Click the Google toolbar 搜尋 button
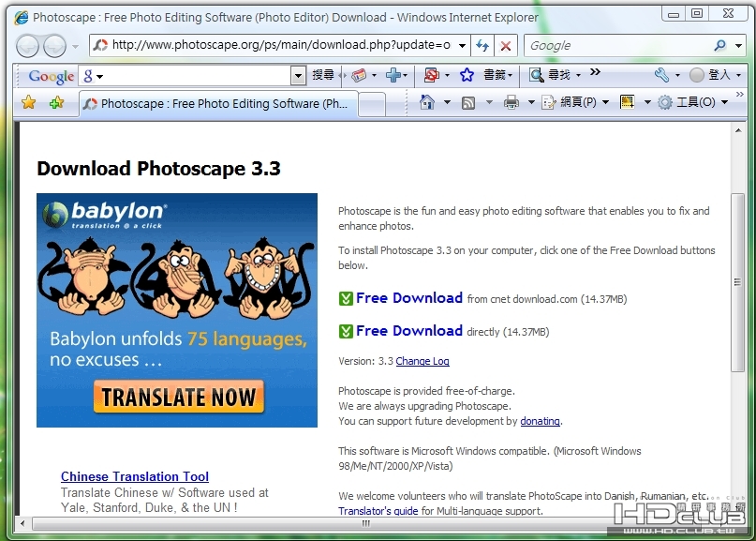 pyautogui.click(x=323, y=75)
